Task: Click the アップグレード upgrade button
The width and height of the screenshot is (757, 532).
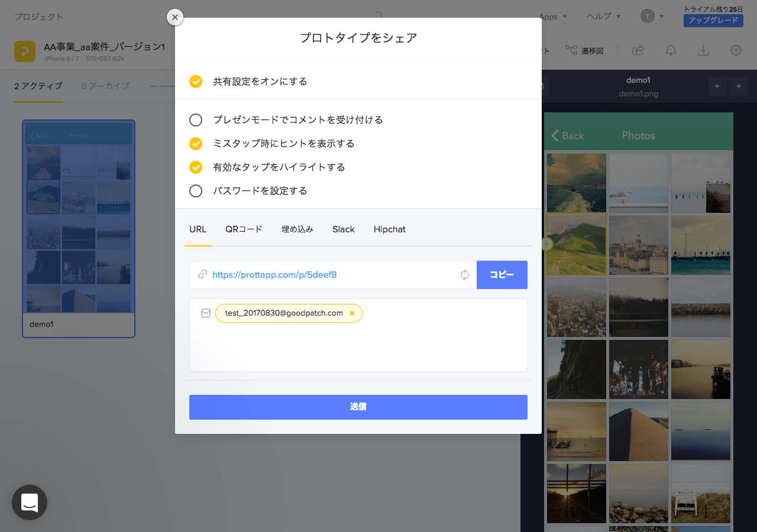Action: point(713,20)
